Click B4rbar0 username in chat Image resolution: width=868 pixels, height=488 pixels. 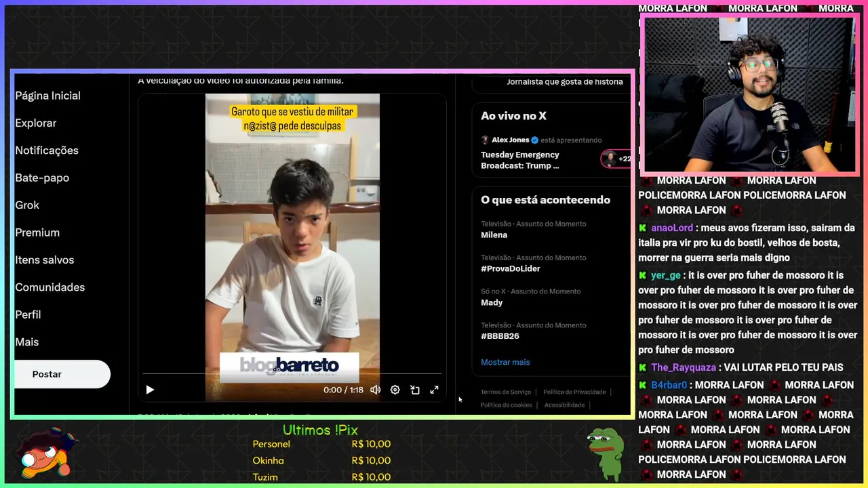669,385
